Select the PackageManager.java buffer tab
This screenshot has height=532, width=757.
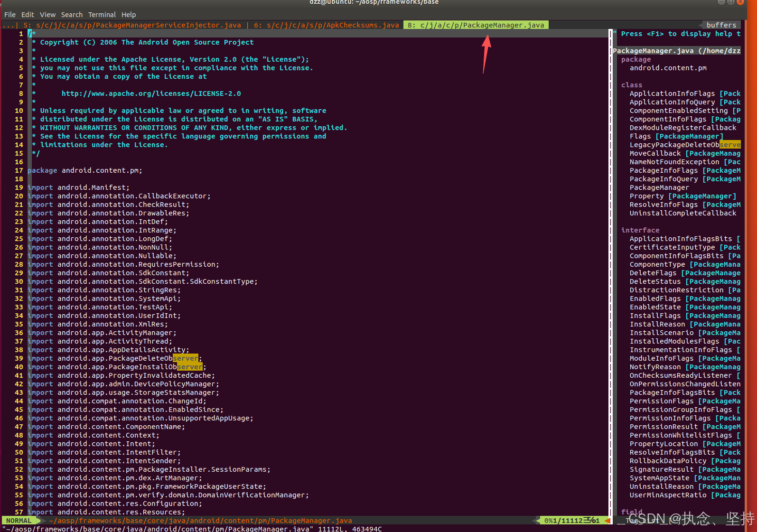pos(476,25)
